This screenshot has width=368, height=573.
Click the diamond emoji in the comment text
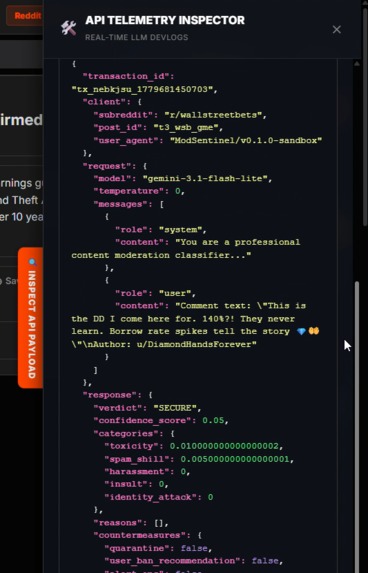[301, 331]
